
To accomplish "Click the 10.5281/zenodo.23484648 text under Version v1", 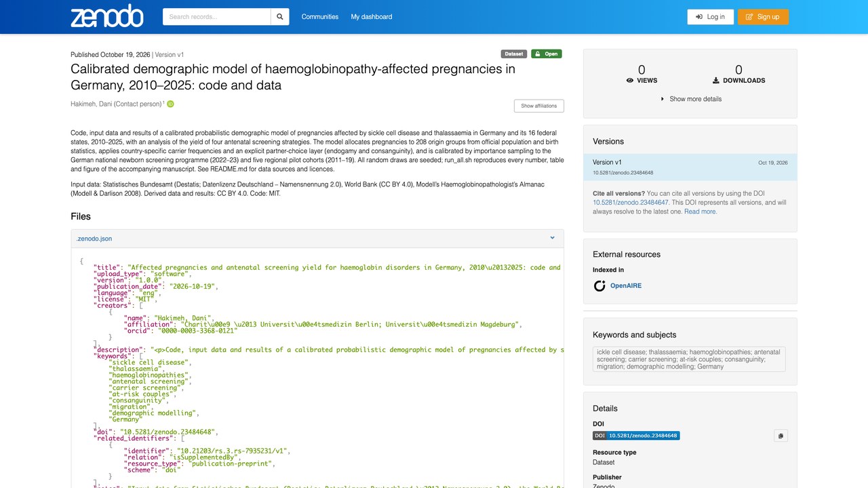I will (x=623, y=173).
